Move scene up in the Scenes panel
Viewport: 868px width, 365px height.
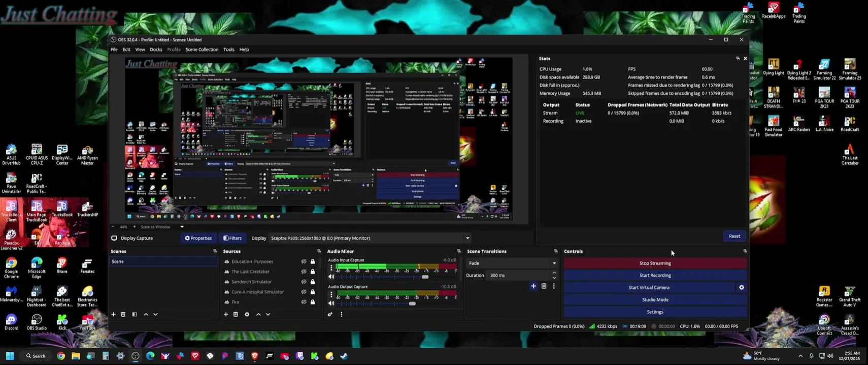click(146, 314)
